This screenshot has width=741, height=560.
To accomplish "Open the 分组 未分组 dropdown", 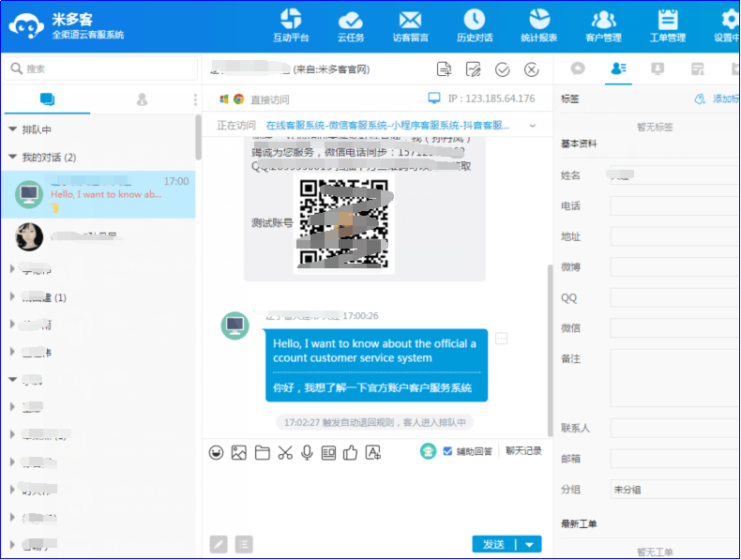I will (674, 490).
